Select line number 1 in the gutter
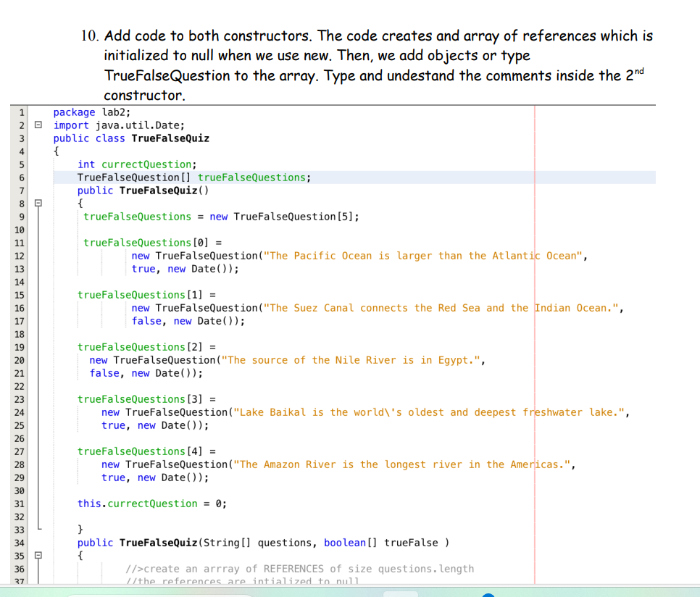The width and height of the screenshot is (700, 597). pyautogui.click(x=21, y=112)
